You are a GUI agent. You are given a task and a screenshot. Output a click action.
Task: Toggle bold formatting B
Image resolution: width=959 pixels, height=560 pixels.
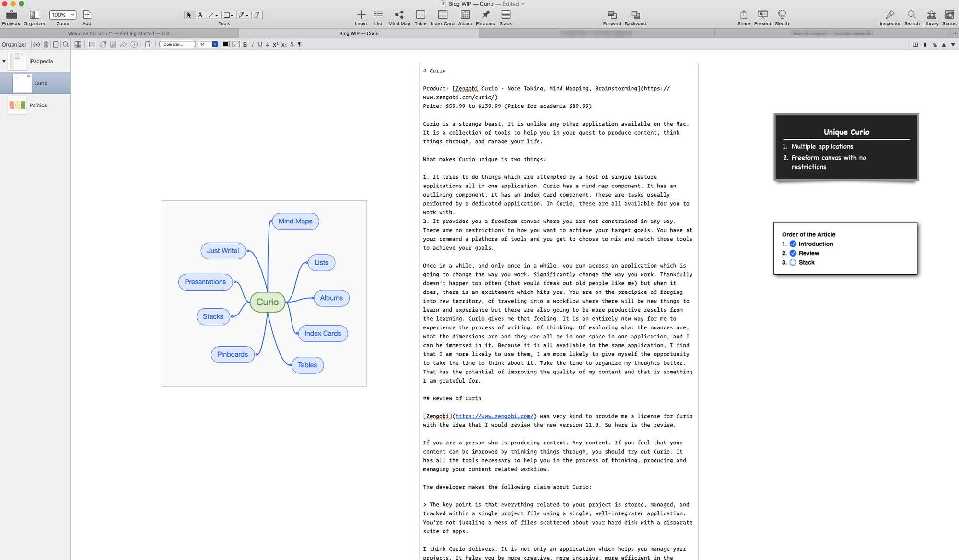(245, 45)
